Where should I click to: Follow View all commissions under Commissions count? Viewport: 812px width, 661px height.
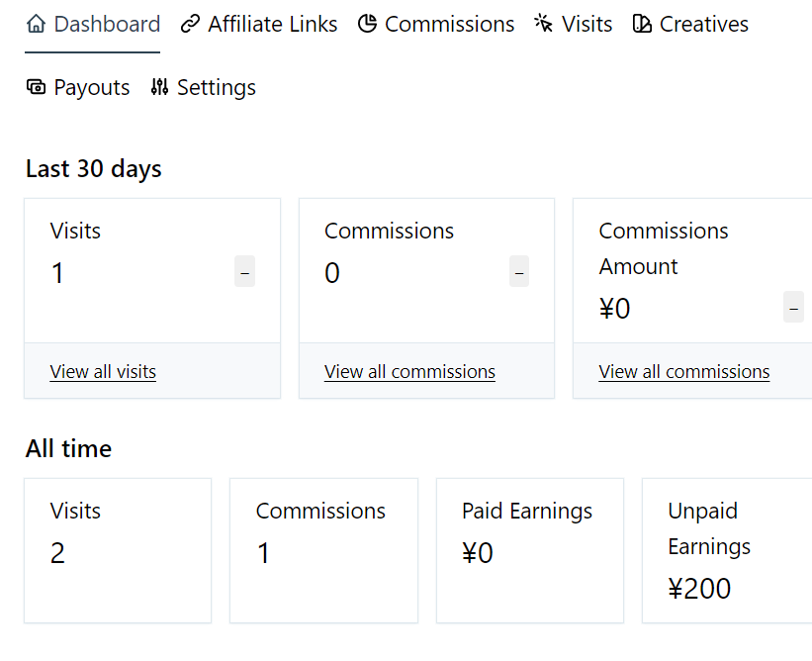[x=409, y=372]
